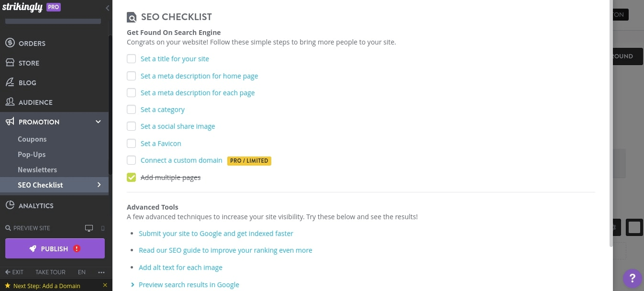644x291 pixels.
Task: Open the Audience section
Action: click(x=35, y=102)
